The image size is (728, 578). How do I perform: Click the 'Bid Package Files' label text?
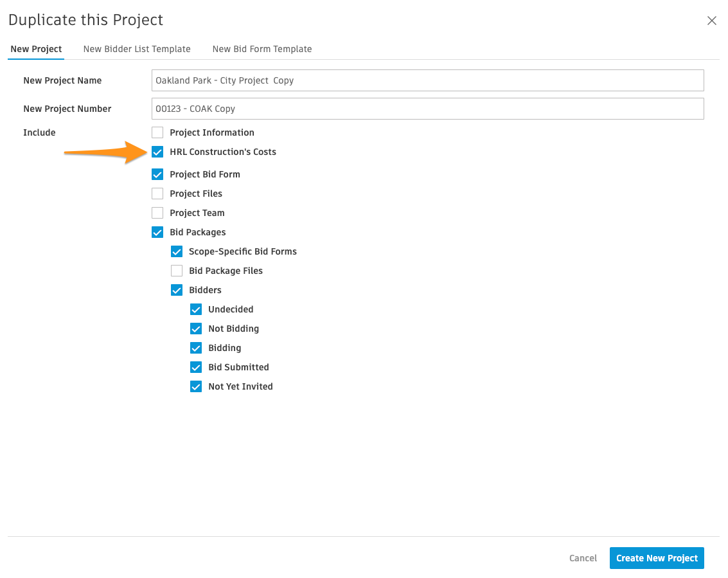pyautogui.click(x=226, y=271)
